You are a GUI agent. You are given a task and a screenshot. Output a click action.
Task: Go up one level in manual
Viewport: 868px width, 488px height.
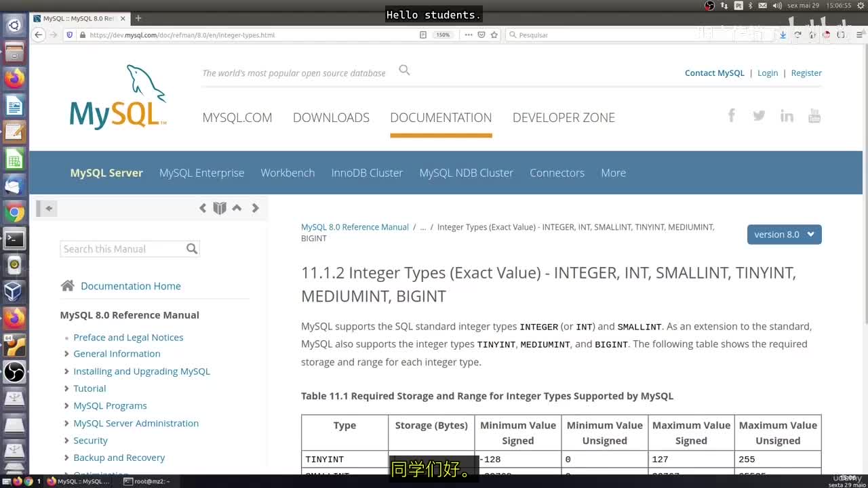pyautogui.click(x=237, y=208)
